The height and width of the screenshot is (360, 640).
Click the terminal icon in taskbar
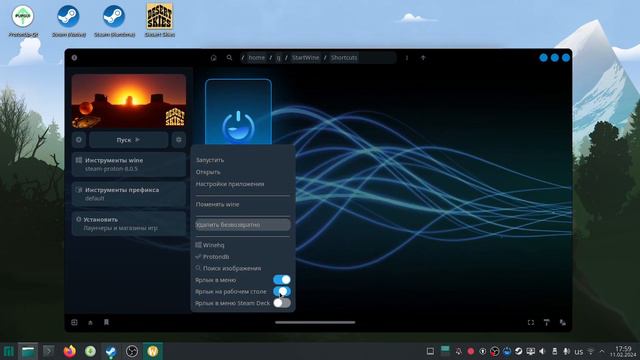pos(49,351)
